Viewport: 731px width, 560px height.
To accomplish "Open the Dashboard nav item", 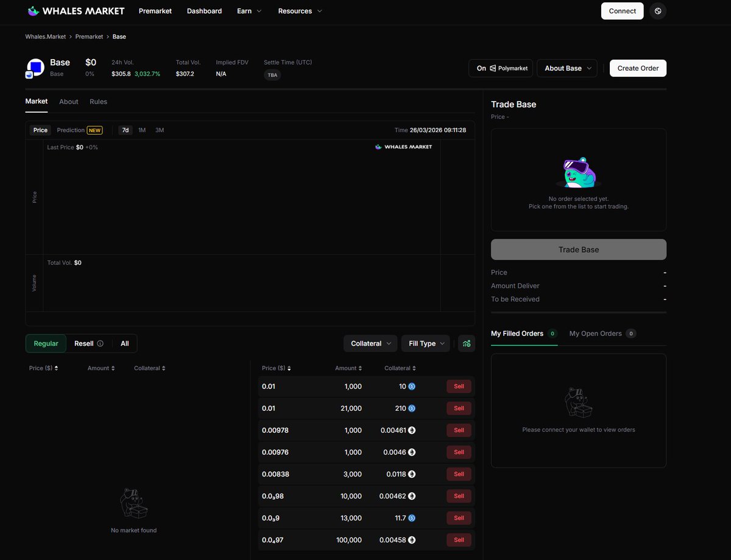I will click(x=204, y=11).
